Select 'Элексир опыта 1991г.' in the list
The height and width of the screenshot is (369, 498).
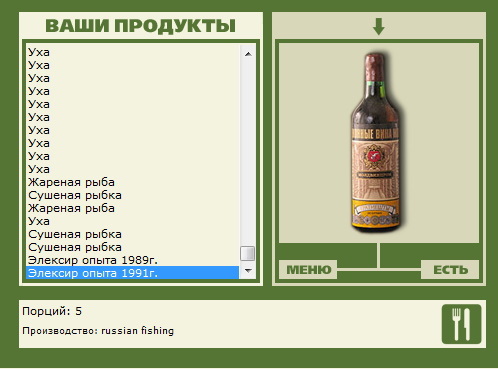tap(132, 273)
